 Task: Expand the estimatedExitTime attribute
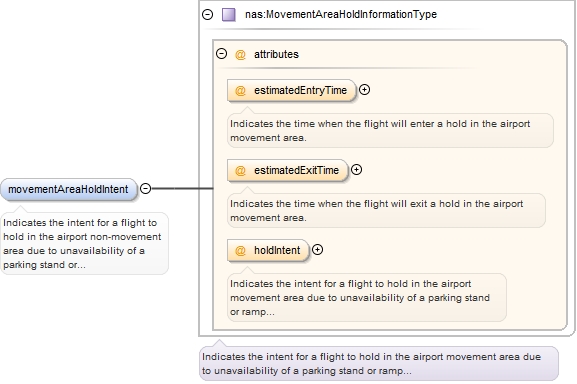pos(356,170)
